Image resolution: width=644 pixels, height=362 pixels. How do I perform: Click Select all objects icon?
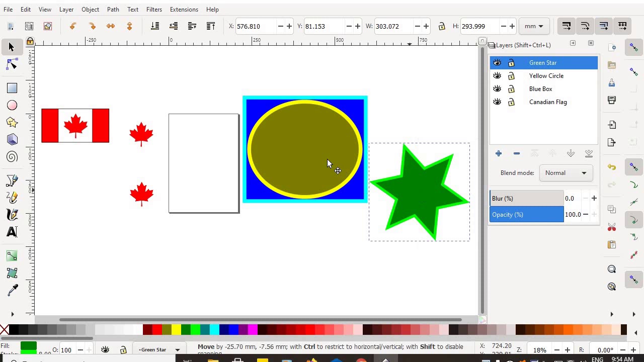tap(11, 26)
